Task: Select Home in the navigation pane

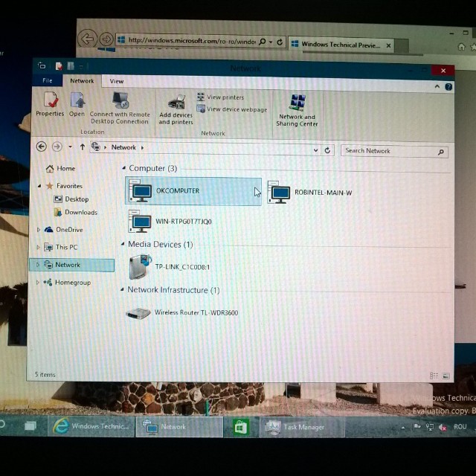Action: pyautogui.click(x=61, y=169)
